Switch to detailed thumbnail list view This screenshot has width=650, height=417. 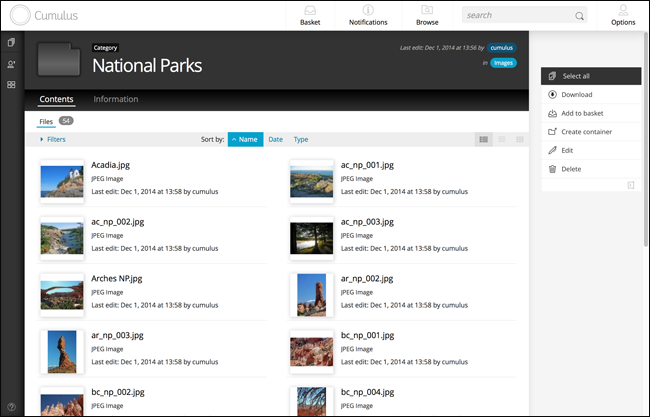click(483, 139)
